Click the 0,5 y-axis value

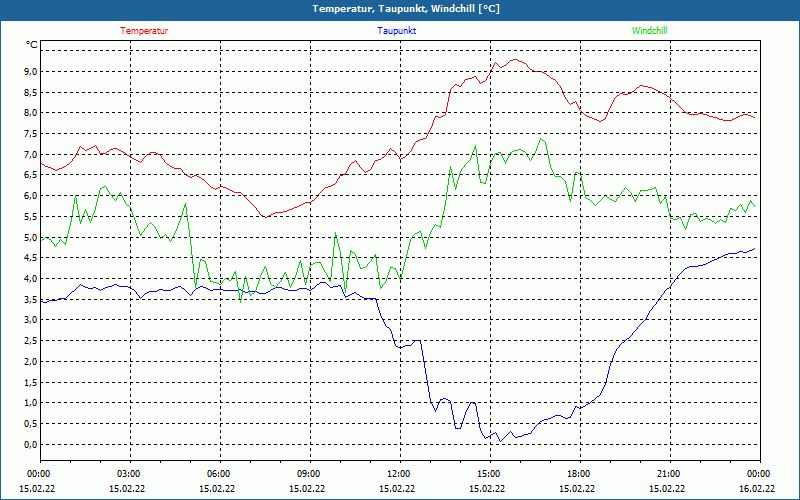click(x=31, y=423)
